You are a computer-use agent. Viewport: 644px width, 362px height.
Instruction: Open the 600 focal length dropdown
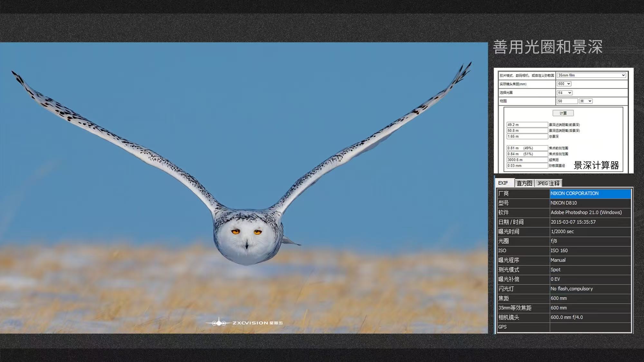(564, 84)
